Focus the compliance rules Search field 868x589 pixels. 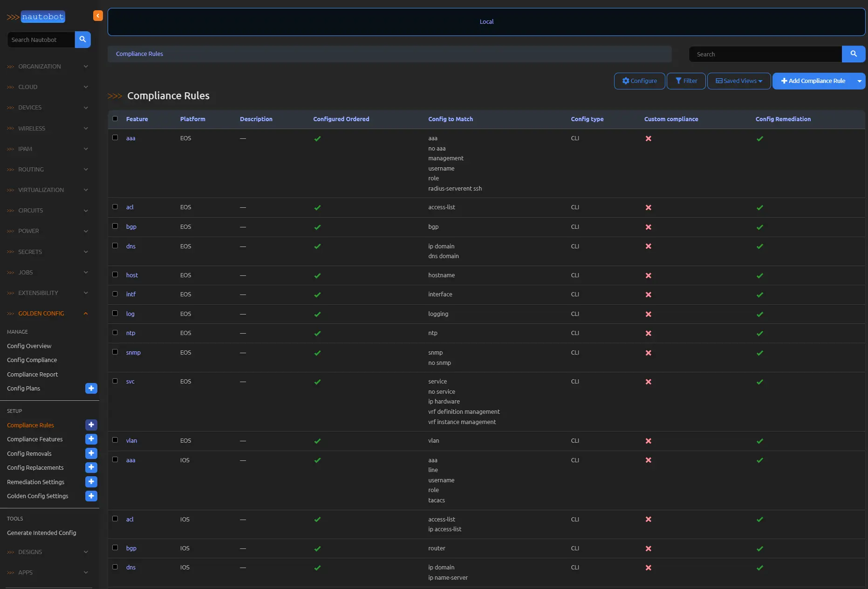[x=765, y=55]
